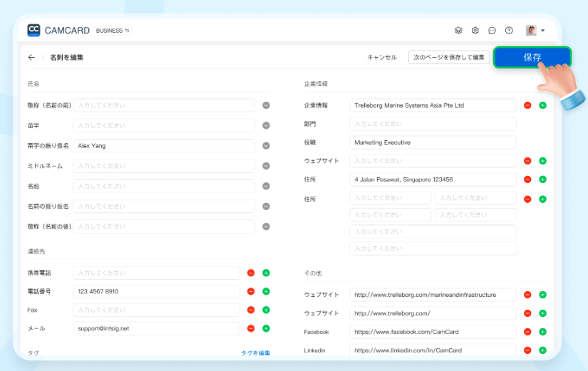Add row after http://www.trelleborg.com/ website
This screenshot has height=371, width=588.
[x=542, y=313]
